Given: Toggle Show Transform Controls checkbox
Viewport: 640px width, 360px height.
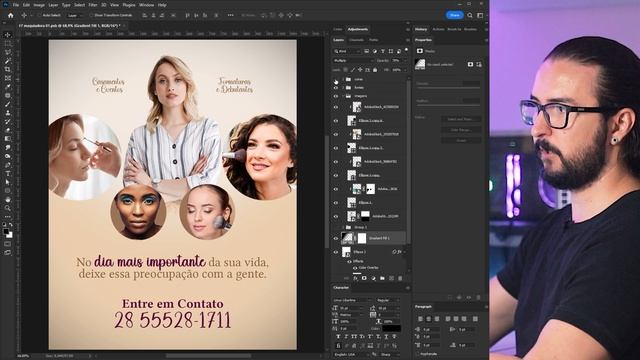Looking at the screenshot, I should point(91,15).
